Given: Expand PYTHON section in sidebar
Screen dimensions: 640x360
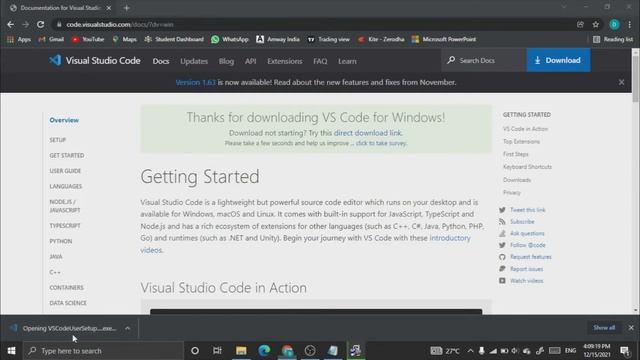Looking at the screenshot, I should [61, 241].
